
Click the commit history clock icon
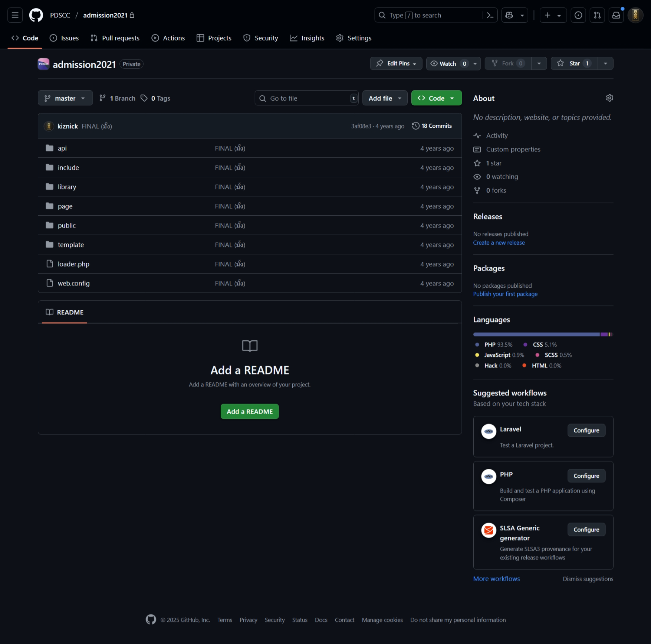click(x=415, y=126)
